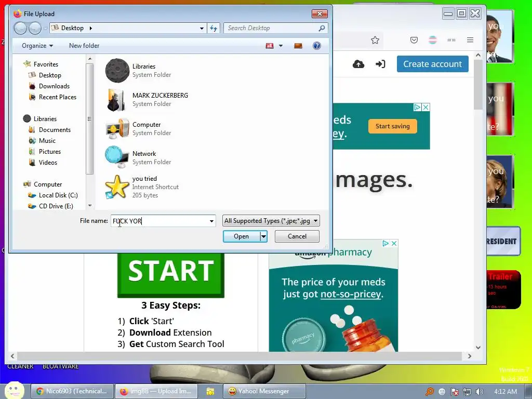Screen dimensions: 532x399
Task: Click the volume speaker tray icon
Action: coord(479,392)
